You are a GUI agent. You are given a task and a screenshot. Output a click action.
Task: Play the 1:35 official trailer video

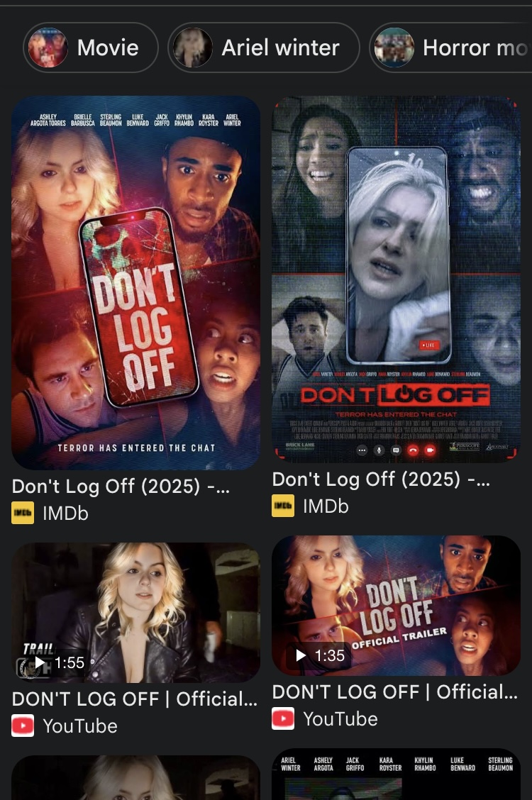tap(397, 605)
